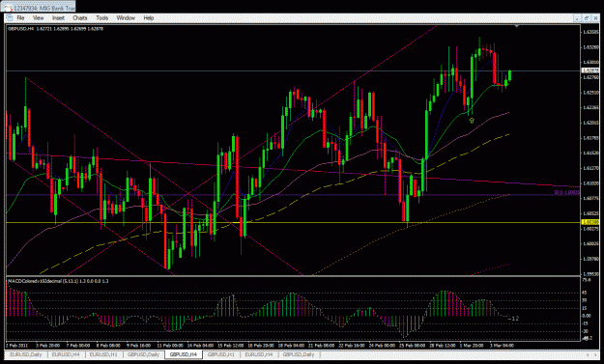604x364 pixels.
Task: Switch to the EURUSD,H1 chart tab
Action: tap(103, 354)
